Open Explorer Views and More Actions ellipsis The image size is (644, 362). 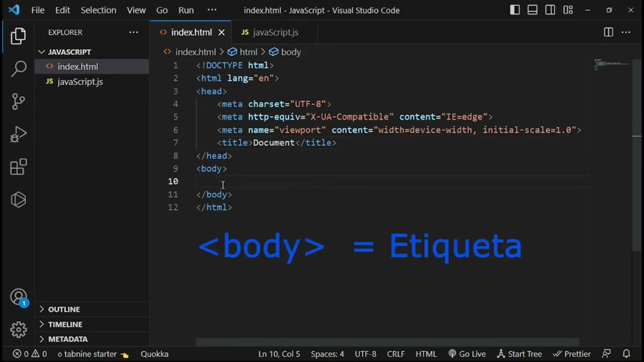pos(133,32)
